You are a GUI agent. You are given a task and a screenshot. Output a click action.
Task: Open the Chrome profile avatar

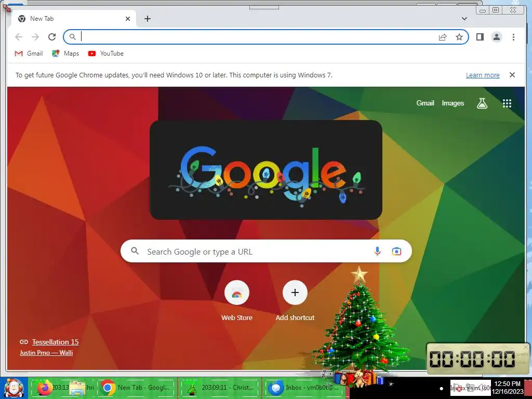pyautogui.click(x=496, y=37)
